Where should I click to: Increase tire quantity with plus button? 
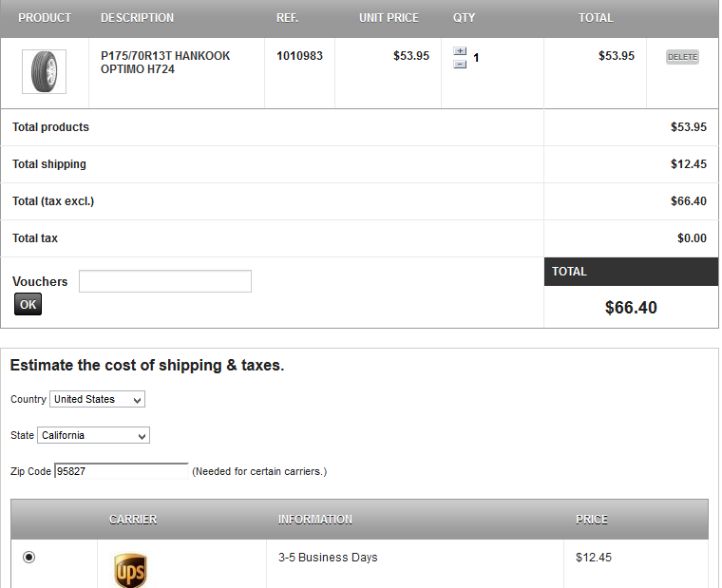460,51
